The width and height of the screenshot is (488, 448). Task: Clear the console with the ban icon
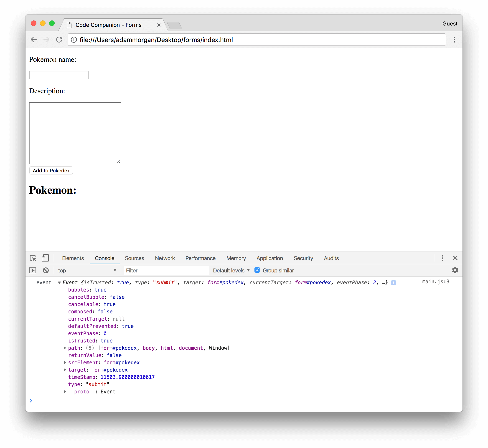46,270
